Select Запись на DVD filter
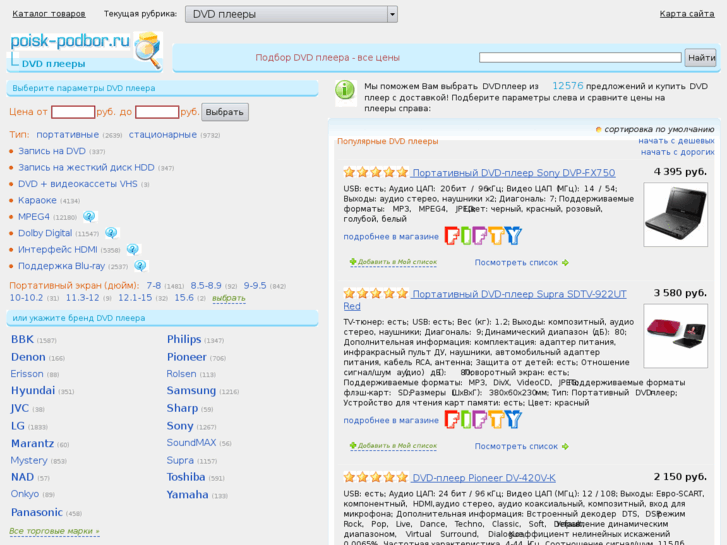Screen dimensions: 727x545 pyautogui.click(x=52, y=151)
